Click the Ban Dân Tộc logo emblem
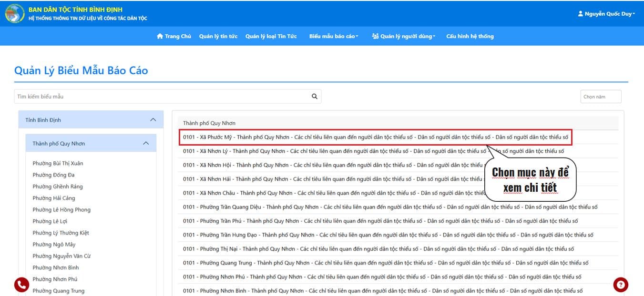 coord(15,13)
